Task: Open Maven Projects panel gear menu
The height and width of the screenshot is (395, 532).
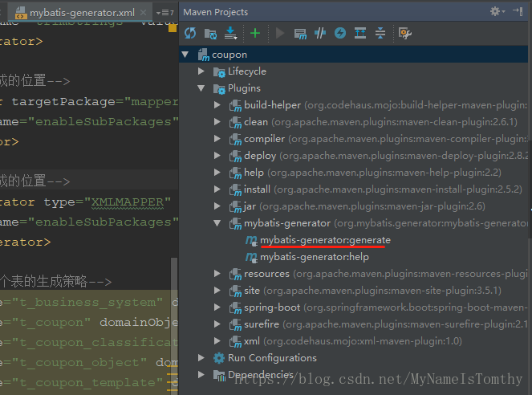Action: tap(497, 11)
